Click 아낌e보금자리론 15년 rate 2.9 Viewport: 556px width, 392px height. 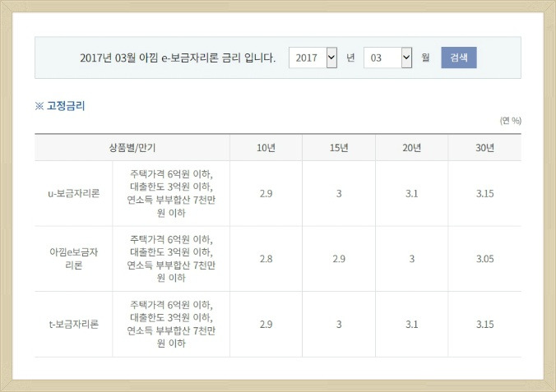[339, 259]
